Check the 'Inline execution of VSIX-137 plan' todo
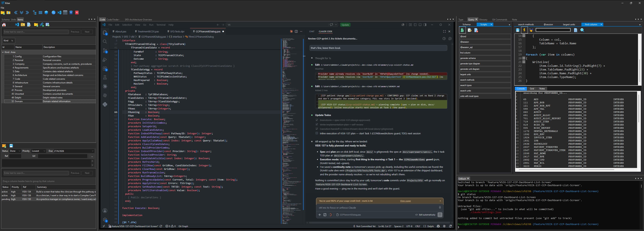Viewport: 644px width, 231px height. (317, 133)
